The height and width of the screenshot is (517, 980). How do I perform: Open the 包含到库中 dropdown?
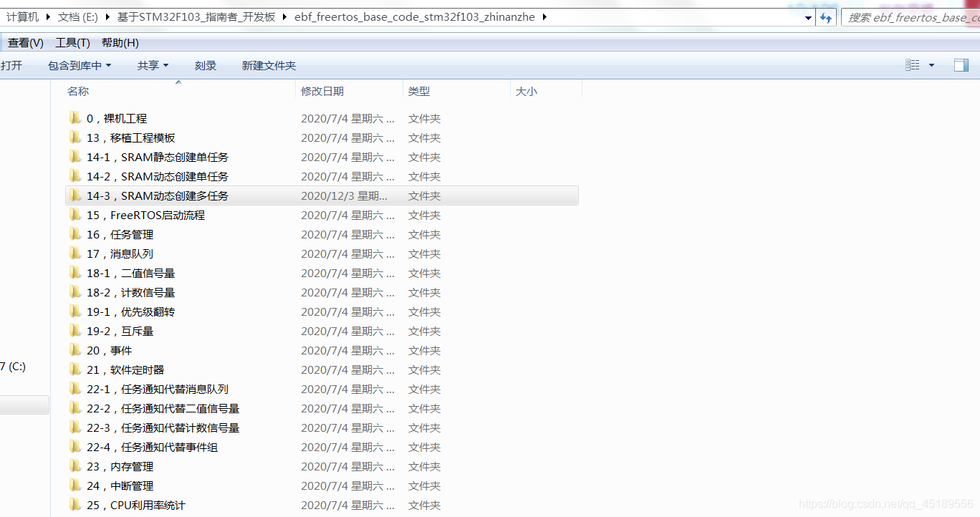[x=80, y=65]
